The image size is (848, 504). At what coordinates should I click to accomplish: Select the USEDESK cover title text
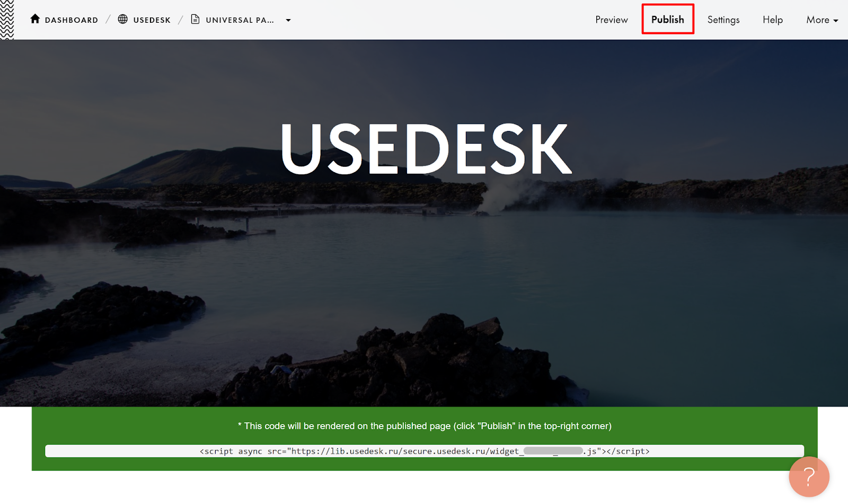(426, 149)
